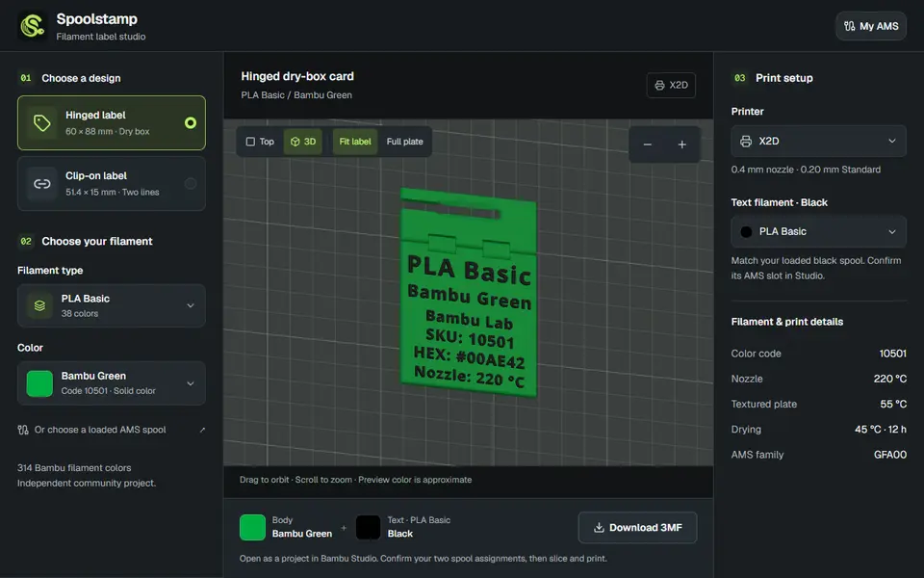Click the black dot in Text filament dropdown
Image resolution: width=924 pixels, height=578 pixels.
click(x=746, y=232)
